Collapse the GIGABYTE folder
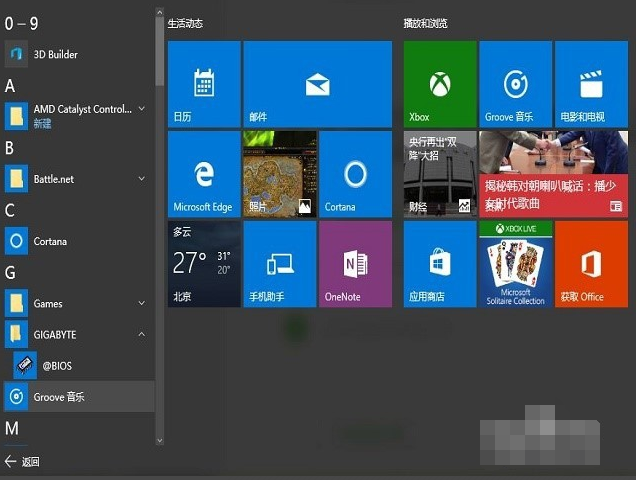This screenshot has height=480, width=636. tap(141, 334)
